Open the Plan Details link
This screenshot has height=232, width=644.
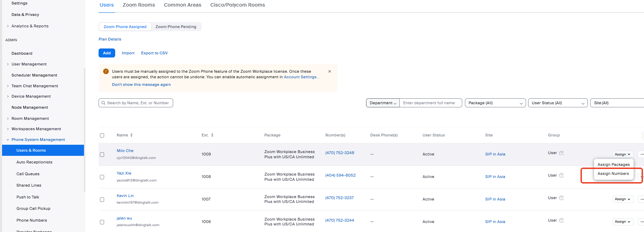click(110, 39)
